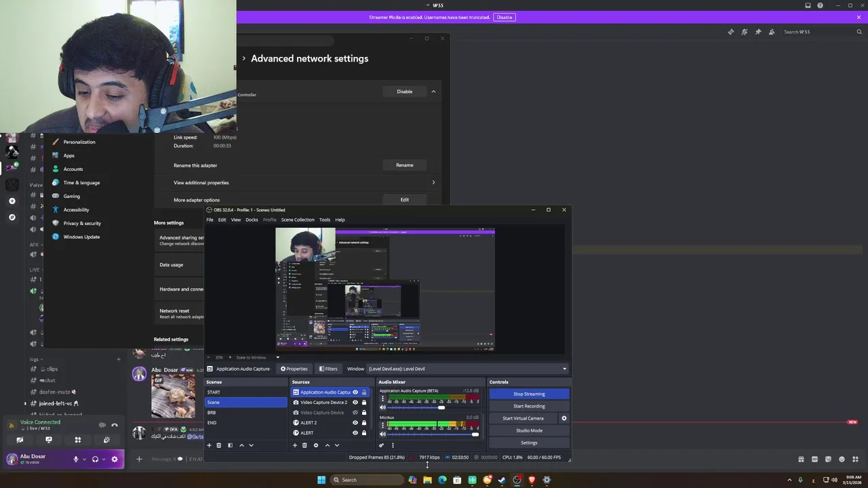Turn on Discord camera
The height and width of the screenshot is (488, 868).
[20, 440]
